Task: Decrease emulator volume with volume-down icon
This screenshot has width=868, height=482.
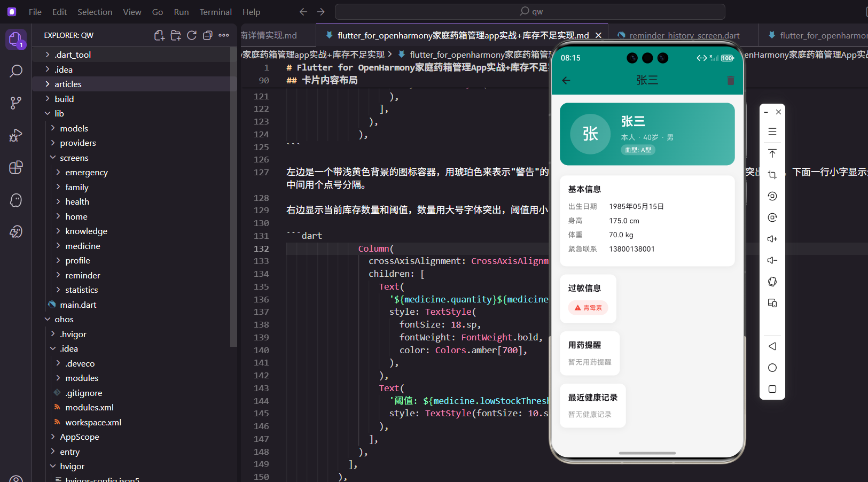Action: (x=772, y=260)
